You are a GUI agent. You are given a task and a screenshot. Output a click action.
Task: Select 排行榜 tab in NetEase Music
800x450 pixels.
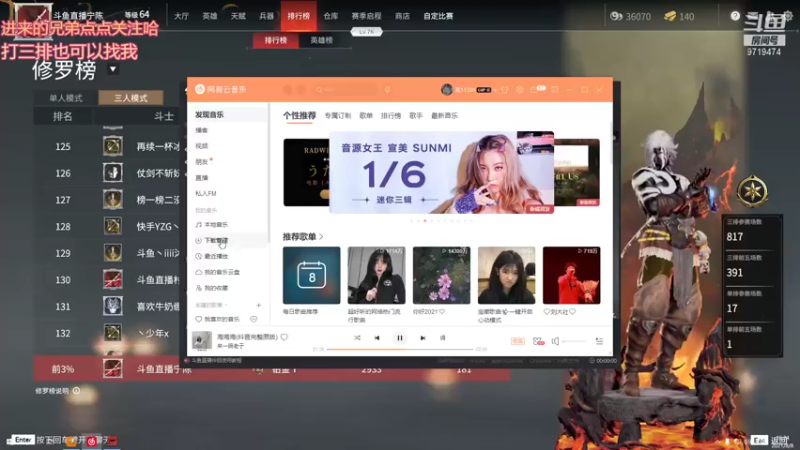(x=391, y=116)
